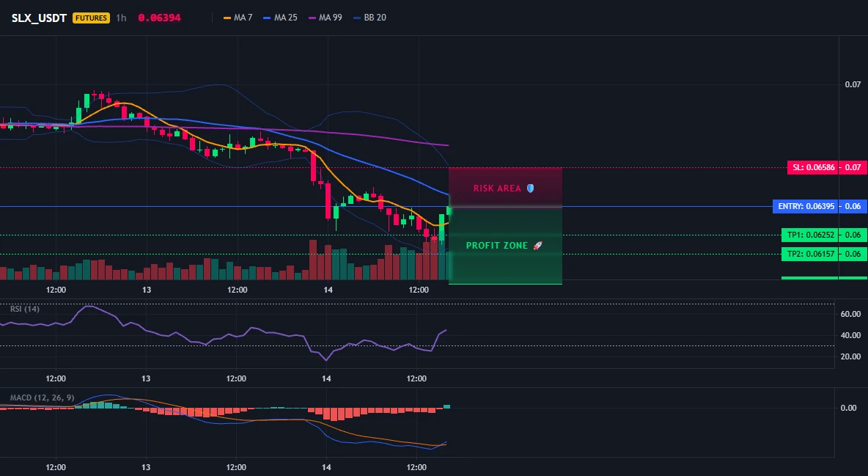Click the 60.00 RSI scale value
Viewport: 868px width, 476px height.
850,314
